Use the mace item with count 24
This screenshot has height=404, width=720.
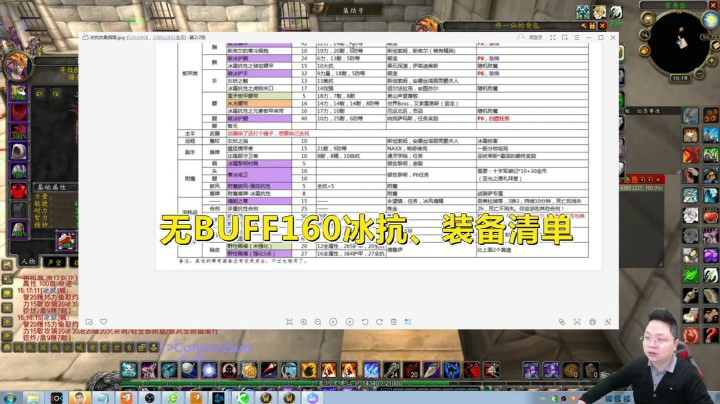391,370
